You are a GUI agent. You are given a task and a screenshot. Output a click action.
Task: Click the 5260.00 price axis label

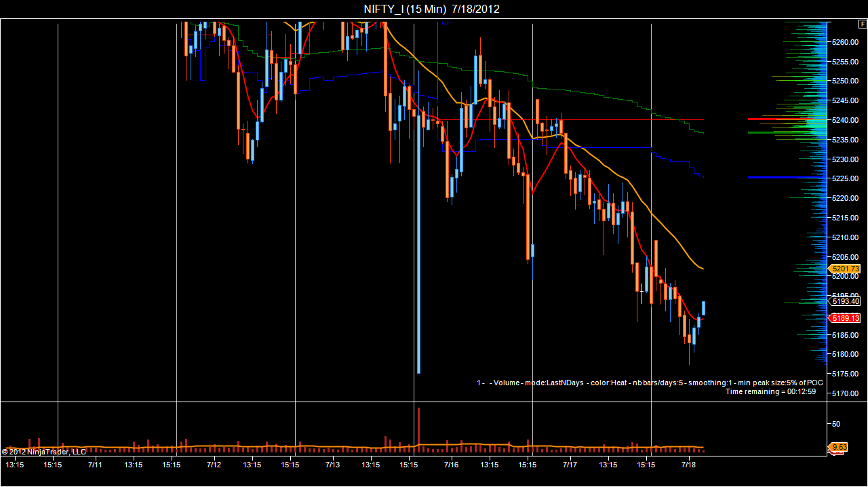click(x=845, y=42)
